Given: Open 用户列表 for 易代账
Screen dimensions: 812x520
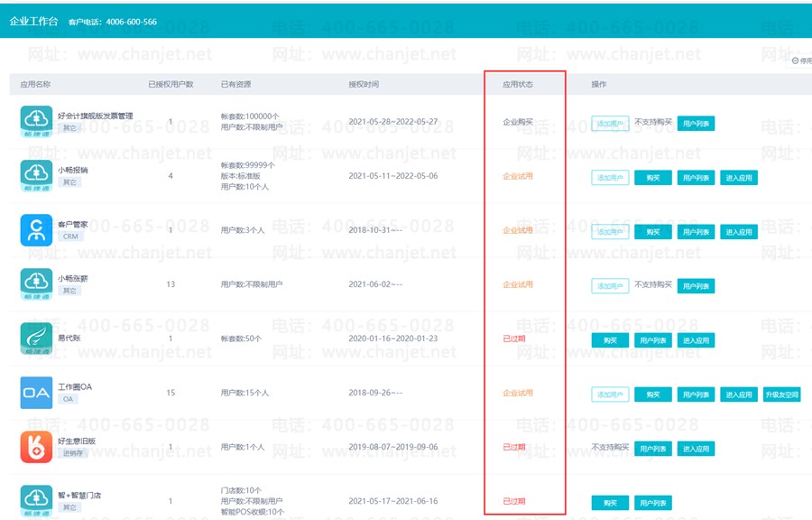Looking at the screenshot, I should [653, 340].
